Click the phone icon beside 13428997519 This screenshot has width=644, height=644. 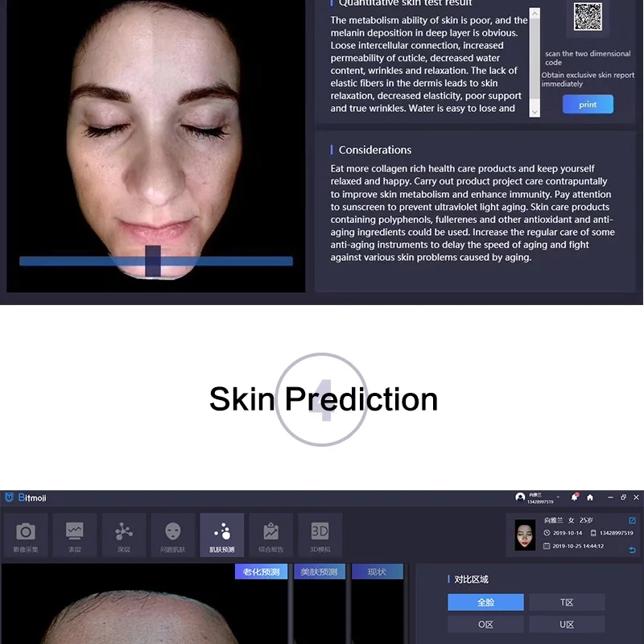point(593,533)
